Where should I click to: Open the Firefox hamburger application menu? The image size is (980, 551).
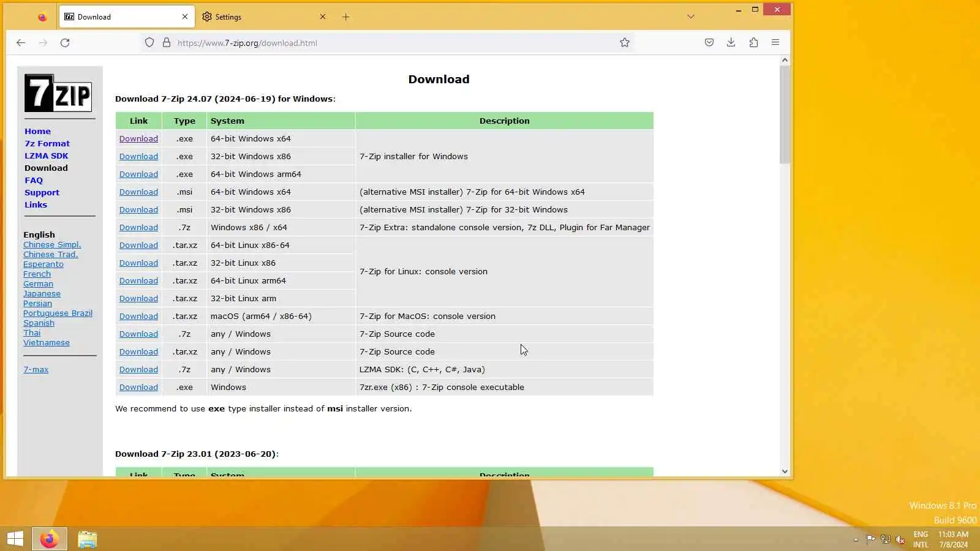pyautogui.click(x=775, y=43)
